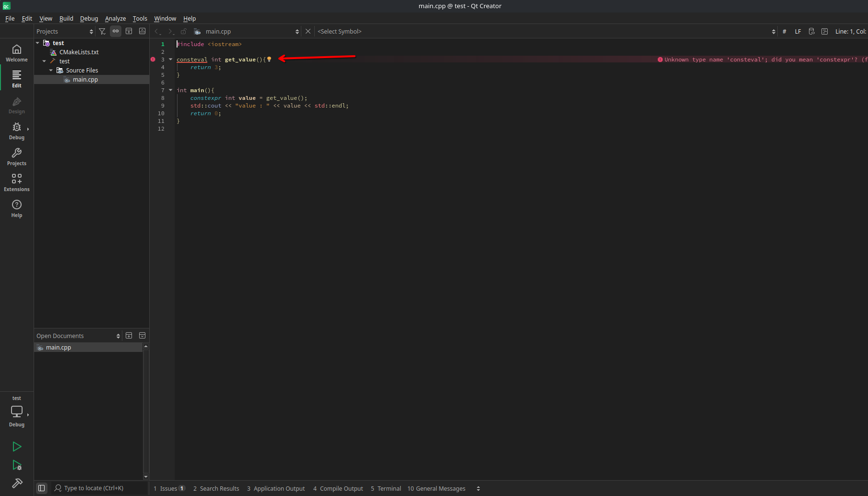Click the inline consteval error message
Screen dimensions: 868x496
tap(762, 60)
